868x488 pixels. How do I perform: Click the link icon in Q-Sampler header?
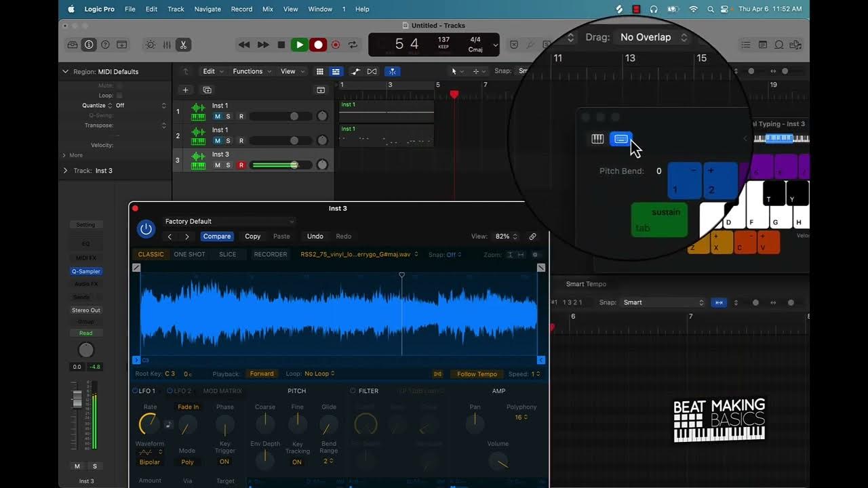533,237
